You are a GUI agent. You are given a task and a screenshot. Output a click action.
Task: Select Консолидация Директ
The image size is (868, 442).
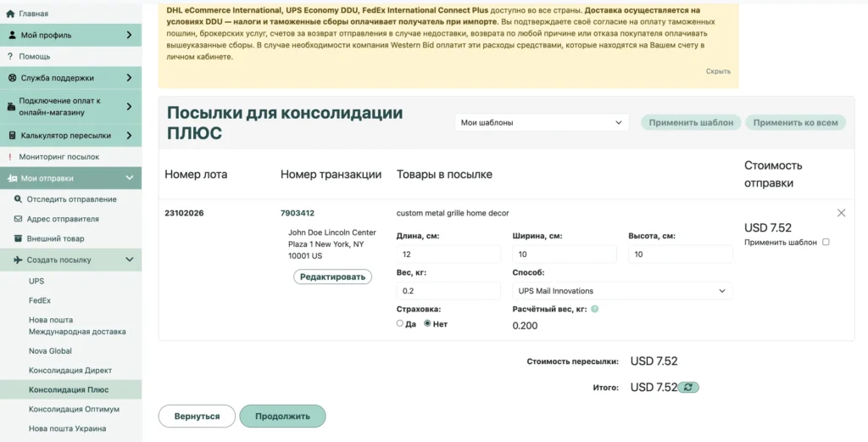(x=70, y=370)
